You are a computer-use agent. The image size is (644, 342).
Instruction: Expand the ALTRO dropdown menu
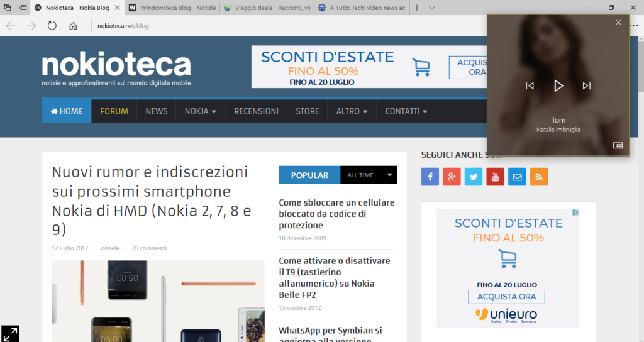[x=352, y=111]
